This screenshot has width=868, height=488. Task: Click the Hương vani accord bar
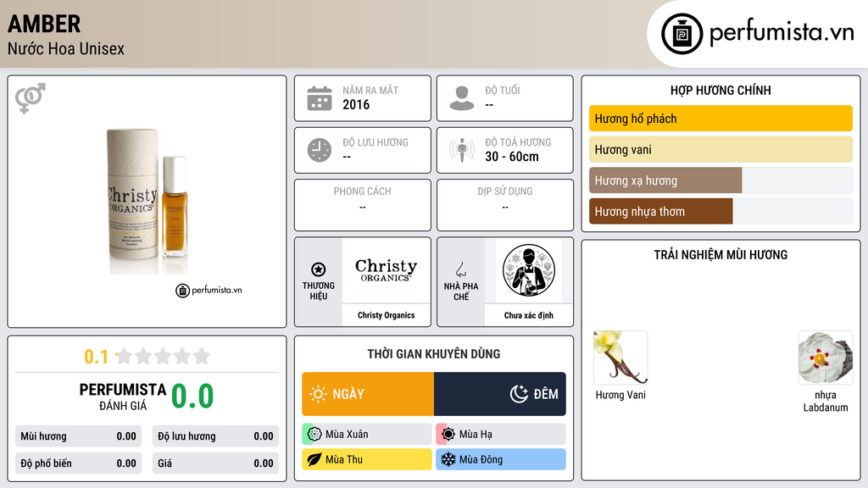click(721, 149)
